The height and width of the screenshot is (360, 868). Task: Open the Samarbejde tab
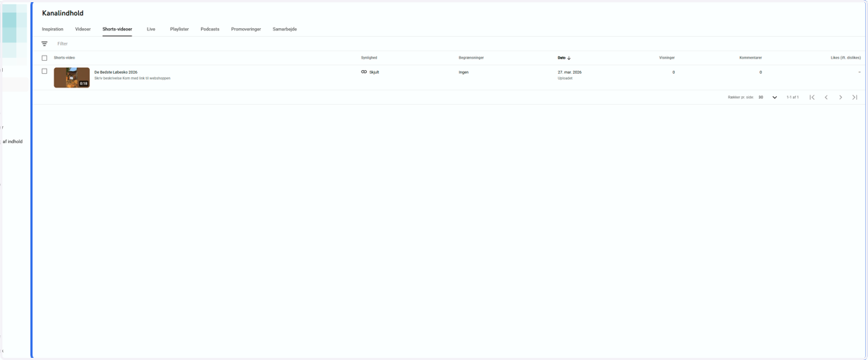(285, 29)
